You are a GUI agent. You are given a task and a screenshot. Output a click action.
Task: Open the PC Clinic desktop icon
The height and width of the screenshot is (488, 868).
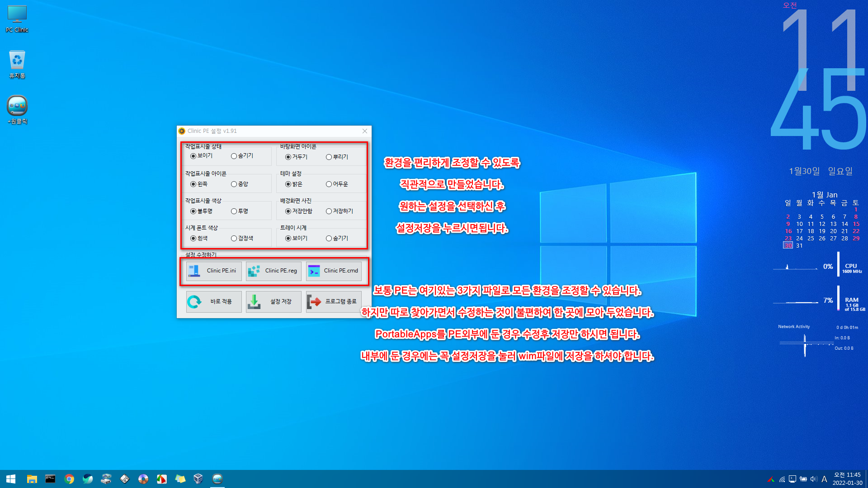(x=17, y=19)
